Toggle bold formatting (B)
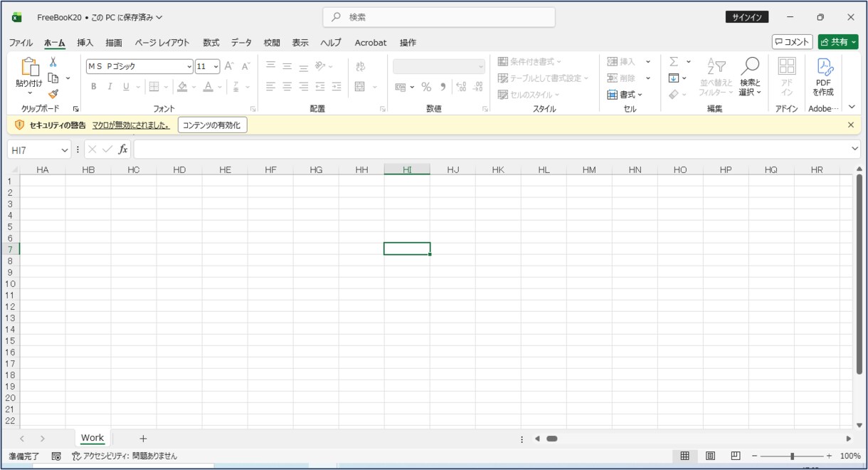This screenshot has height=470, width=868. click(x=93, y=87)
